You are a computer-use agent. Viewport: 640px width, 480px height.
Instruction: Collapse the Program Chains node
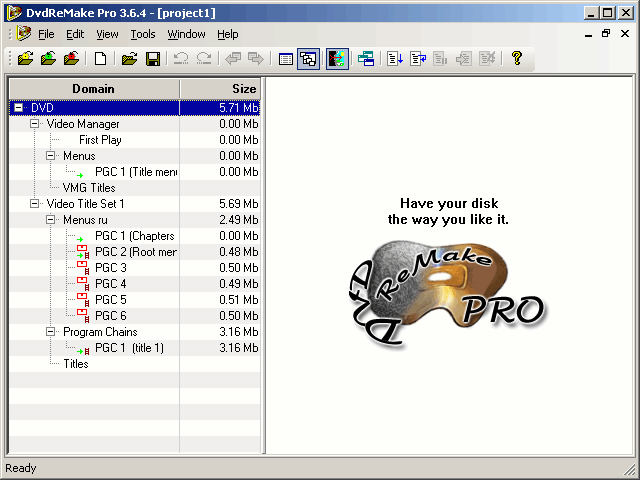pos(51,331)
